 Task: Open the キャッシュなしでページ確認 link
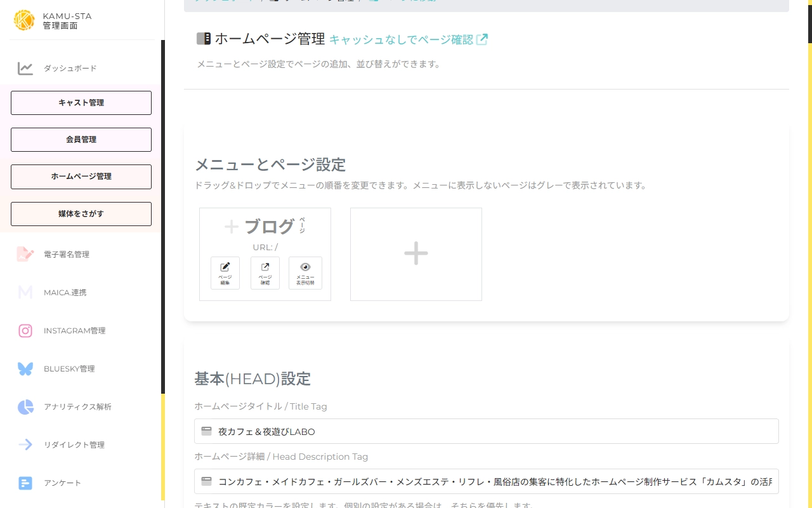[x=401, y=39]
